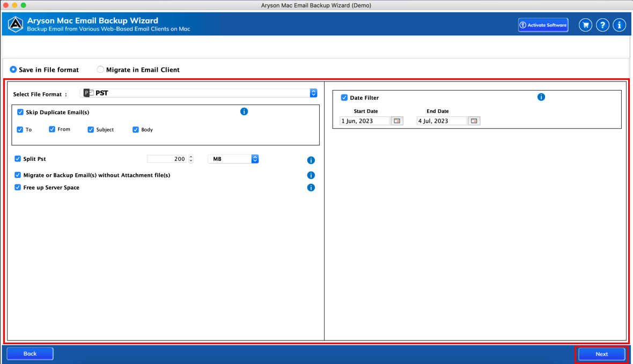Click the macOS close window button

tap(6, 5)
